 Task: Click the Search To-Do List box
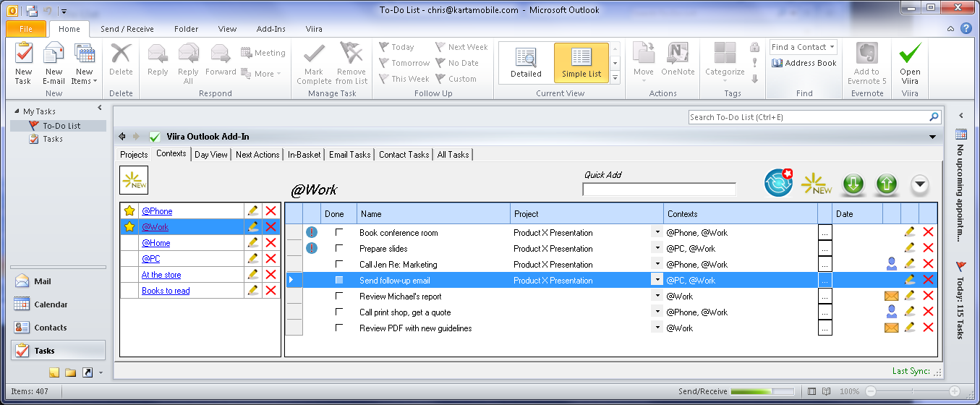pos(814,116)
